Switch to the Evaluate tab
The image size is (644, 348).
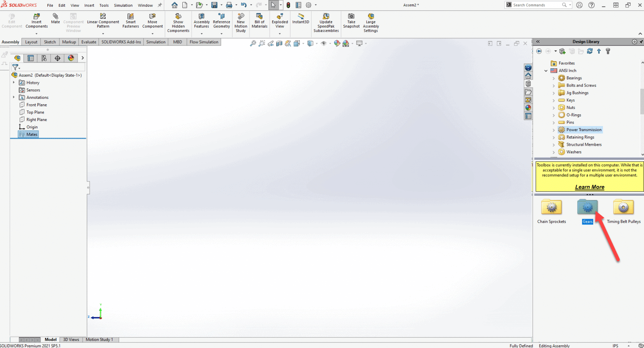click(x=88, y=42)
